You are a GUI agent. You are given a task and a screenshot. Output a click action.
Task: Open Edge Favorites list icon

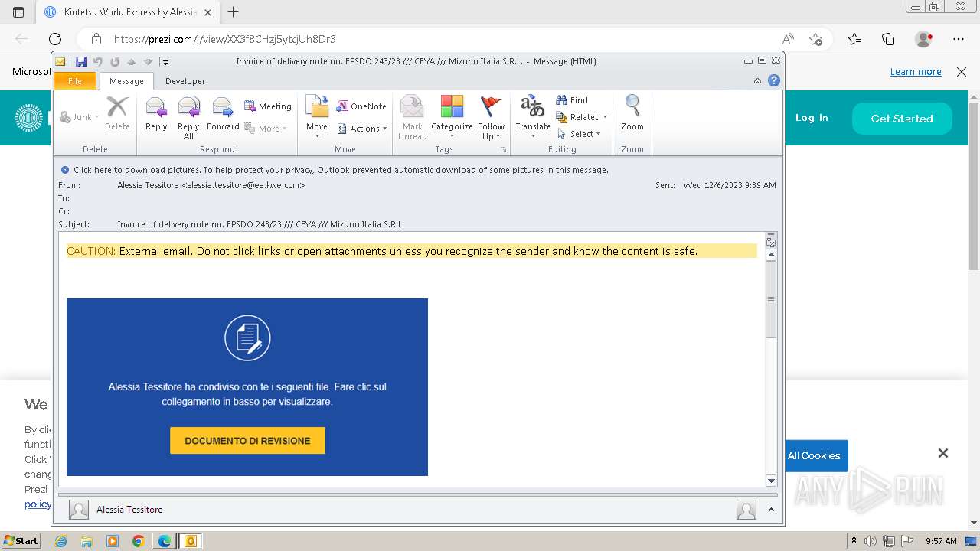tap(854, 39)
